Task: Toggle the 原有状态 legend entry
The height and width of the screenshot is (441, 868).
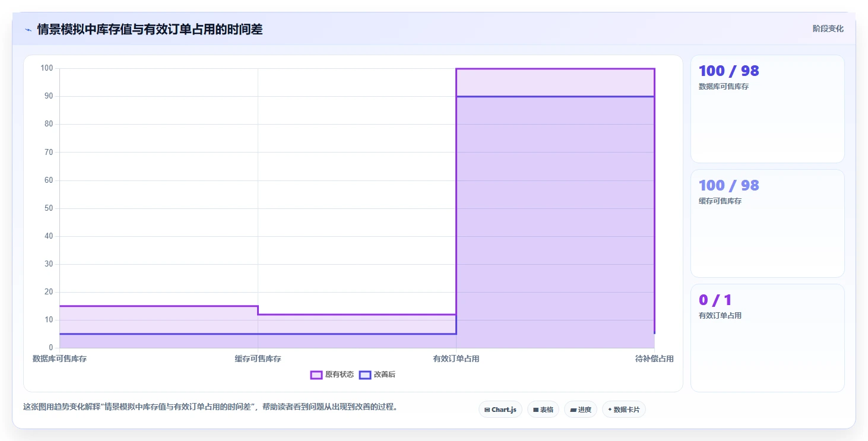Action: pos(332,375)
